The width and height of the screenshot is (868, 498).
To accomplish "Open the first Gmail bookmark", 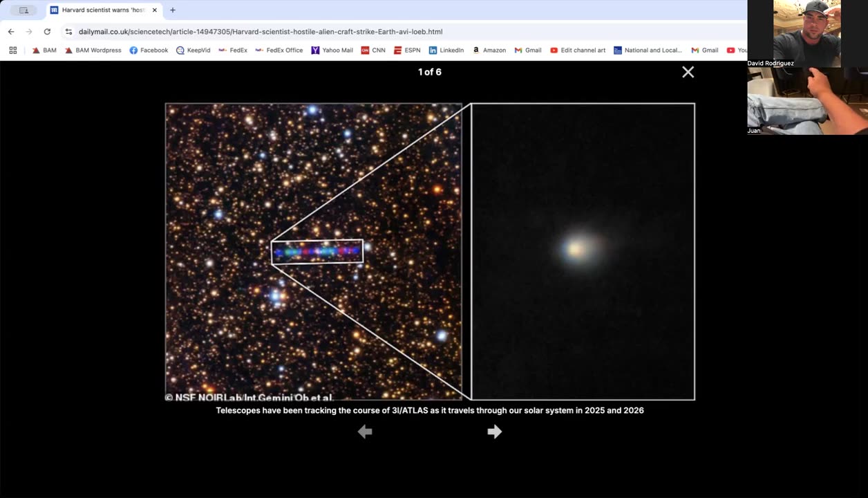I will pyautogui.click(x=528, y=50).
